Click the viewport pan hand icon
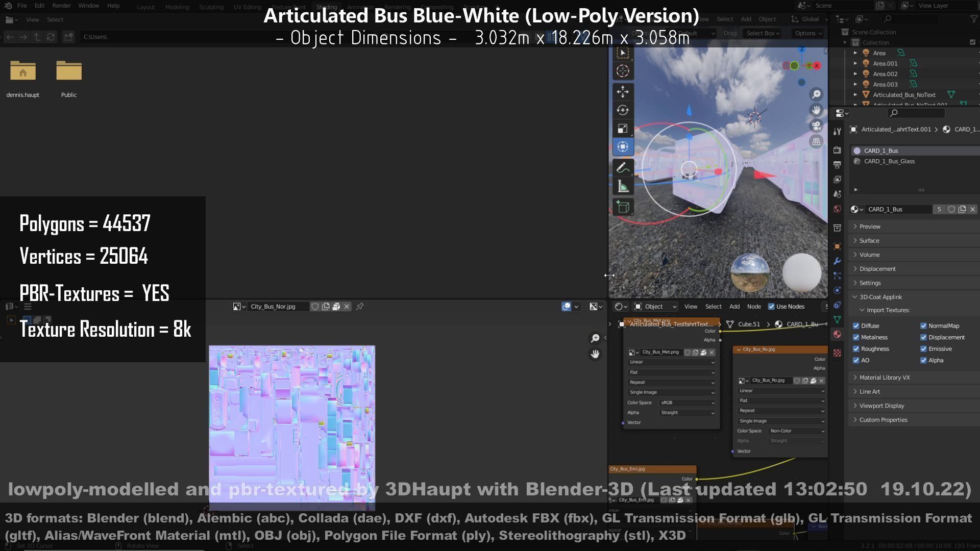This screenshot has width=980, height=551. tap(816, 110)
